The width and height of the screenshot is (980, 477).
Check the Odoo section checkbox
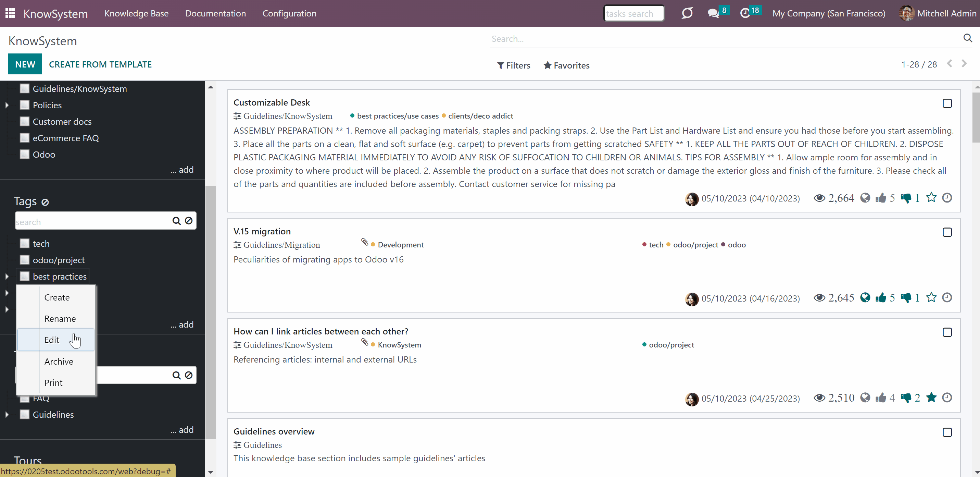point(24,155)
